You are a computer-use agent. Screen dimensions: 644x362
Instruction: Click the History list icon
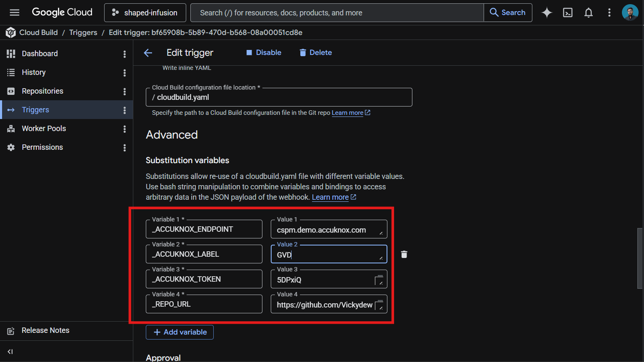click(11, 72)
